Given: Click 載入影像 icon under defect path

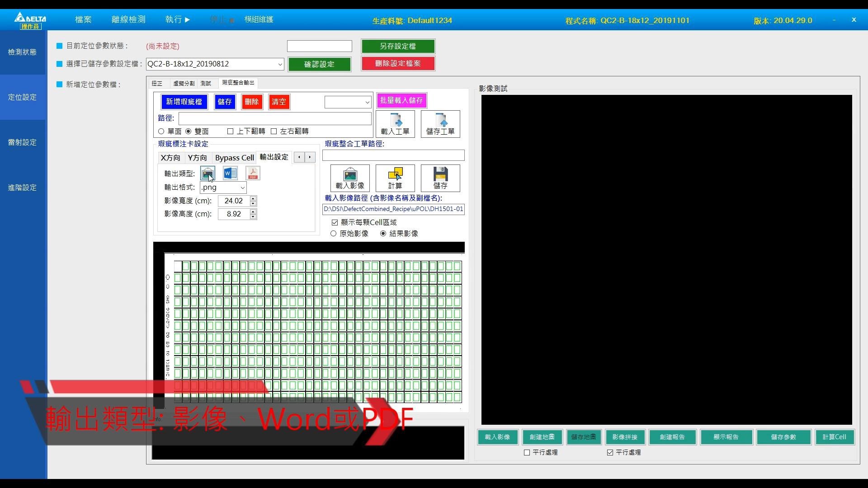Looking at the screenshot, I should pos(350,178).
